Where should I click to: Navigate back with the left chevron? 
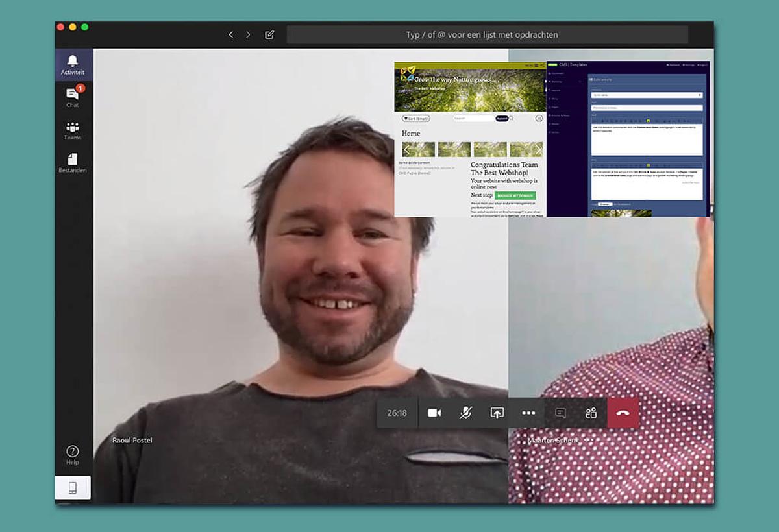point(230,35)
